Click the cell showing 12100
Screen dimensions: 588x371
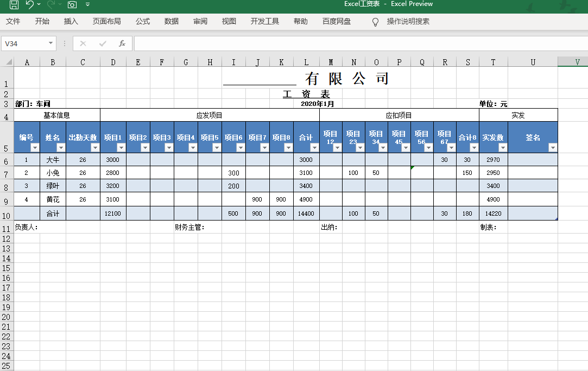tap(113, 213)
